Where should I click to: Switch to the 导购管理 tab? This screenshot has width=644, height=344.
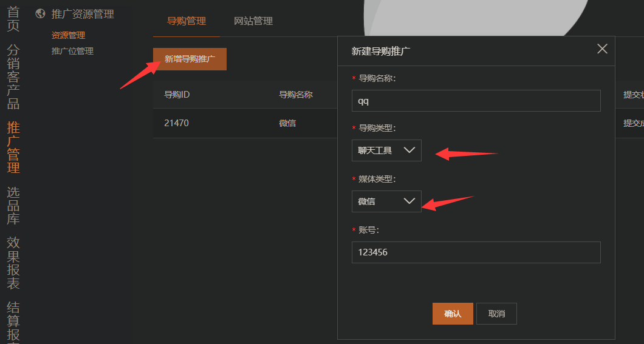pyautogui.click(x=187, y=21)
